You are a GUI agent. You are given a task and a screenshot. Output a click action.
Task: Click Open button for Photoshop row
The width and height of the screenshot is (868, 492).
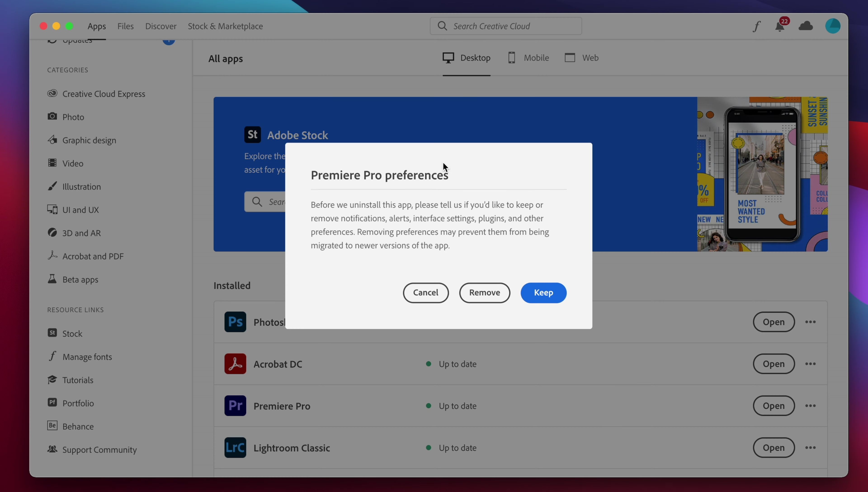[774, 322]
